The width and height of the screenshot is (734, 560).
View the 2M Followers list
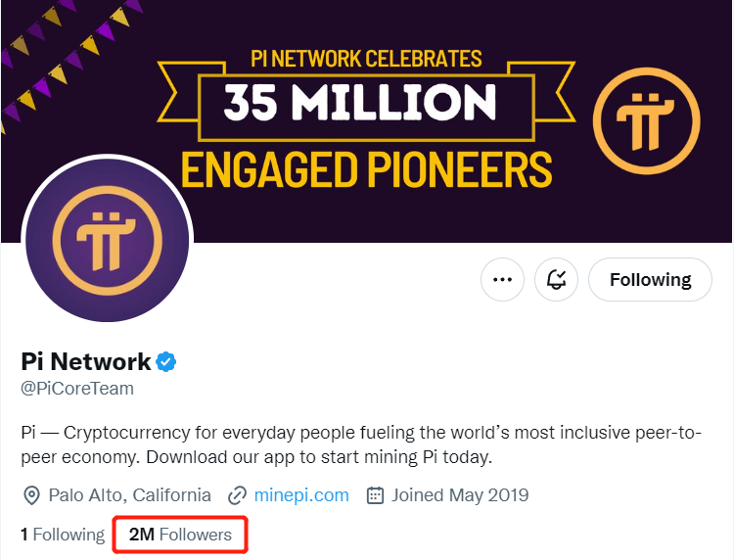coord(180,535)
